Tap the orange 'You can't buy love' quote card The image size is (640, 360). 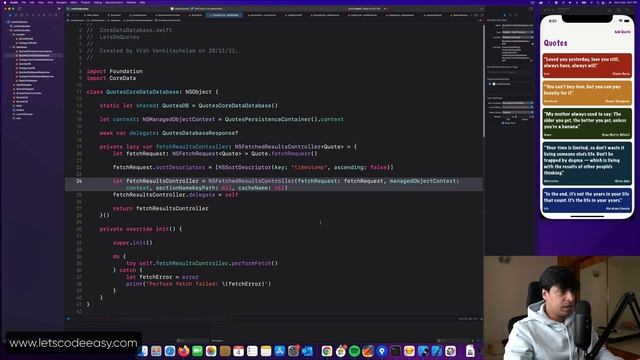tap(587, 93)
